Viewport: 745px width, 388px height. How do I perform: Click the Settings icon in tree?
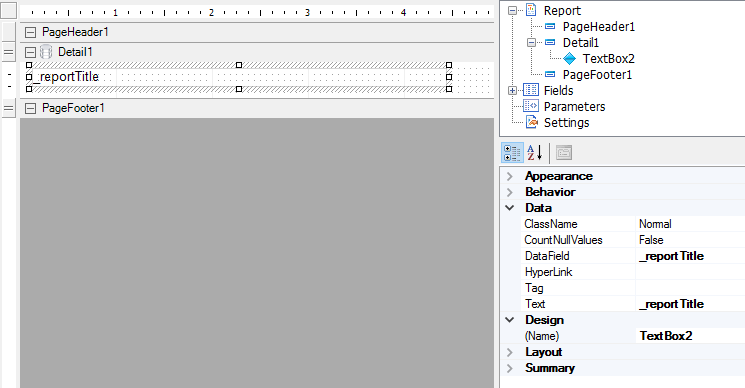coord(532,122)
